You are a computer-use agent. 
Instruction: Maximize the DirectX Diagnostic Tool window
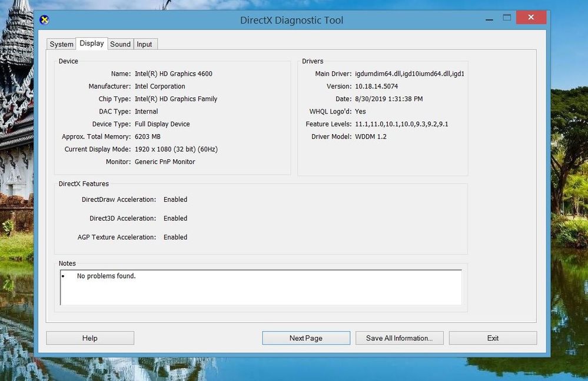tap(507, 18)
